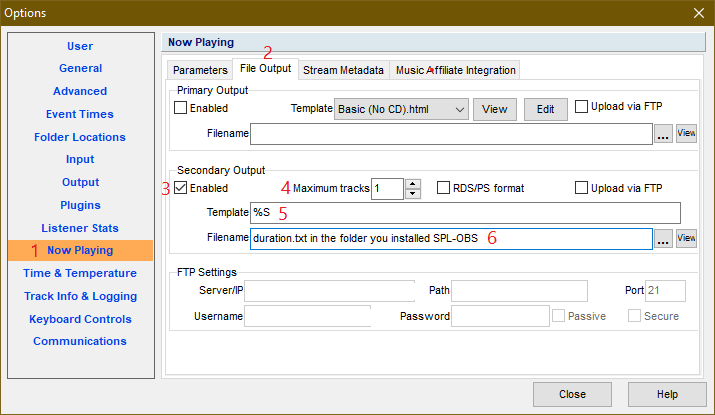Image resolution: width=715 pixels, height=415 pixels.
Task: Enable the Primary Output checkbox
Action: [x=181, y=108]
